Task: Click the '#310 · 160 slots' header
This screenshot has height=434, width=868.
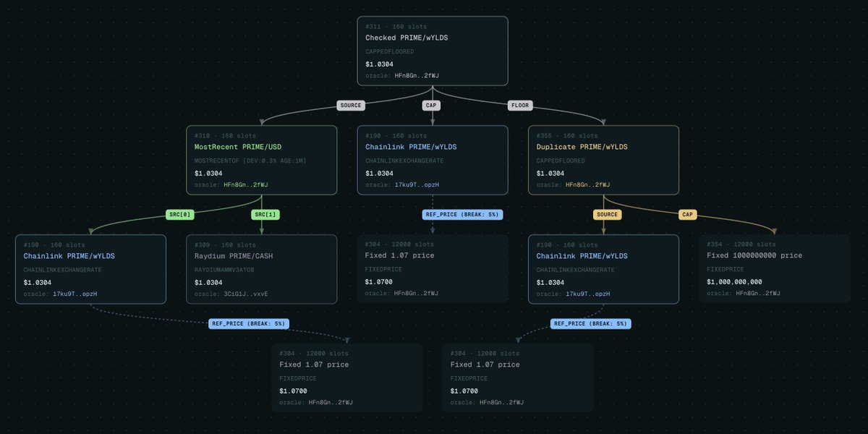Action: (225, 136)
